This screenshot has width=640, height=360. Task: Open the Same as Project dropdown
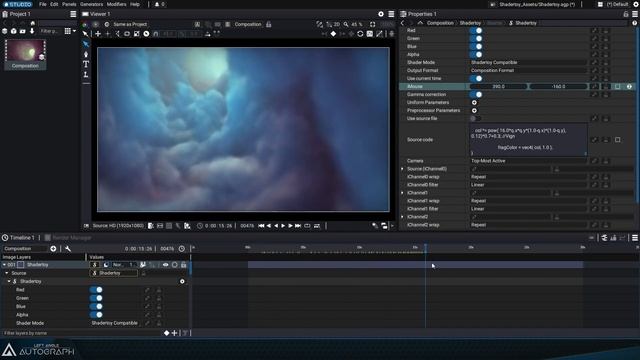click(x=130, y=24)
